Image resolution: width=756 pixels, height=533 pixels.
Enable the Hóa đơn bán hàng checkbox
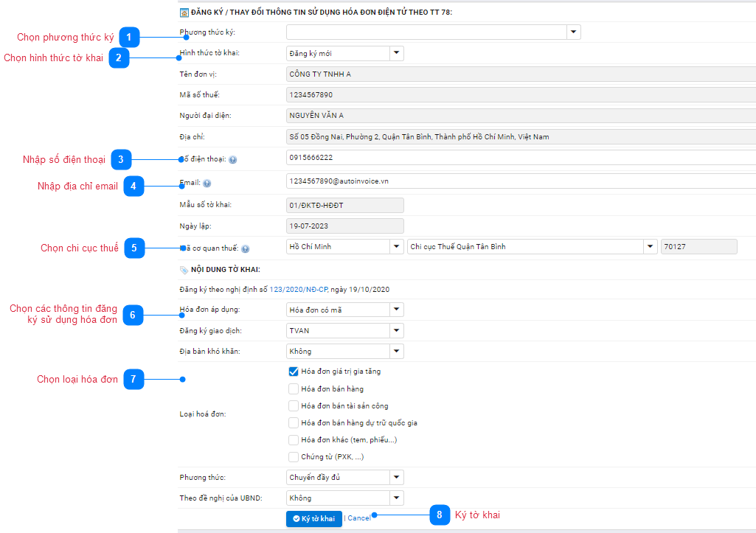[x=293, y=389]
